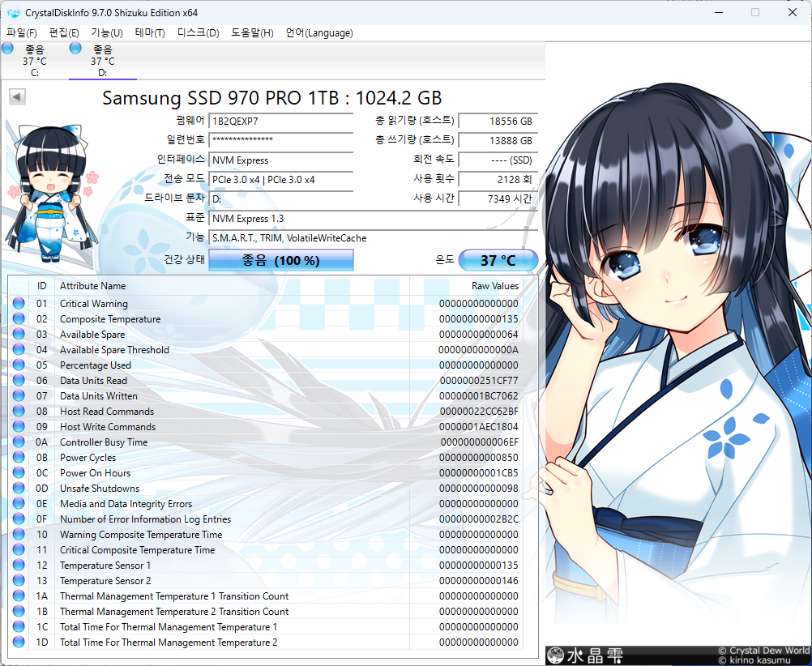Click status orb for Composite Temperature row

click(x=19, y=318)
